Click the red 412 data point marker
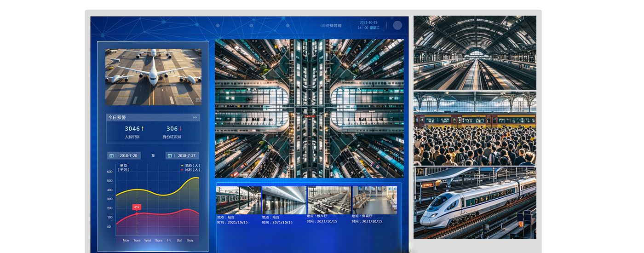644x253 pixels. tap(137, 213)
